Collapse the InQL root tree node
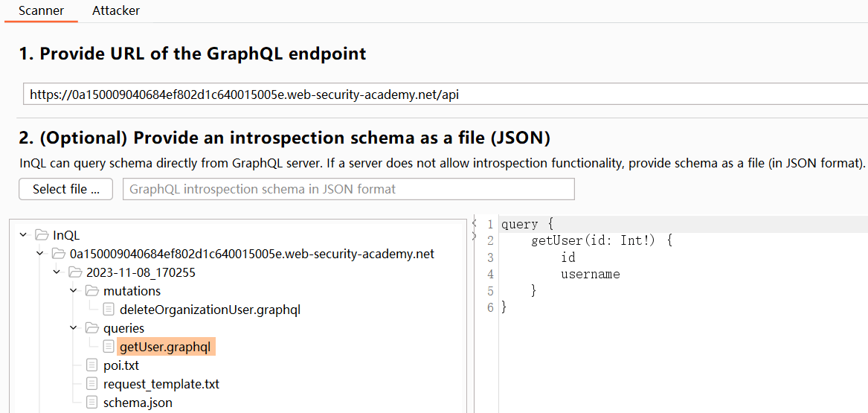 click(x=23, y=235)
